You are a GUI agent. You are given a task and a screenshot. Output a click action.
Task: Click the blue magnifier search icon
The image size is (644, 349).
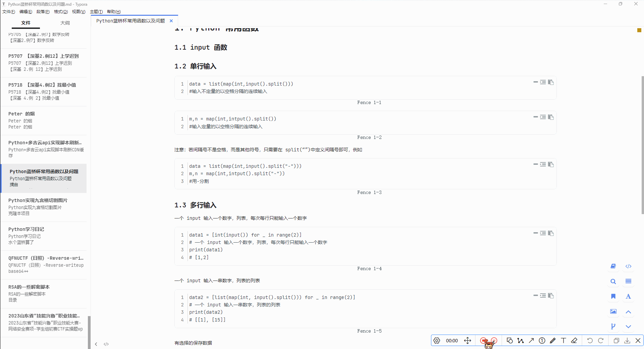tap(613, 282)
